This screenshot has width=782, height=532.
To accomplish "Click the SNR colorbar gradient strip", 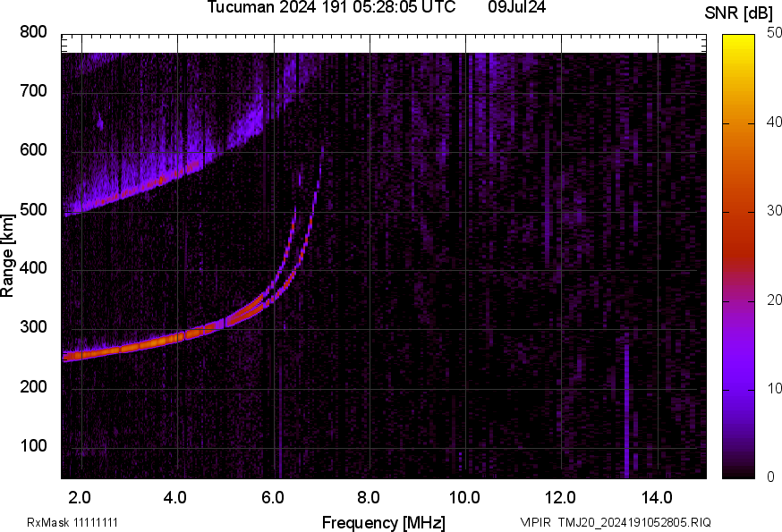I will 739,257.
